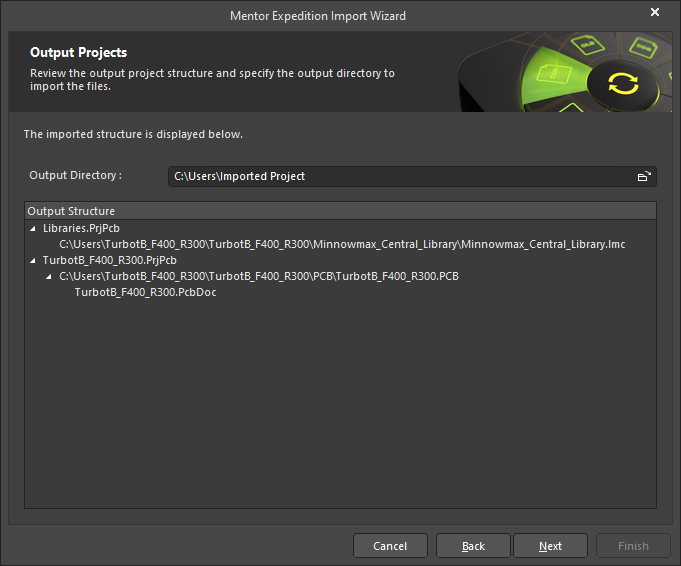Go Back to the previous wizard page
The width and height of the screenshot is (681, 566).
[x=473, y=546]
